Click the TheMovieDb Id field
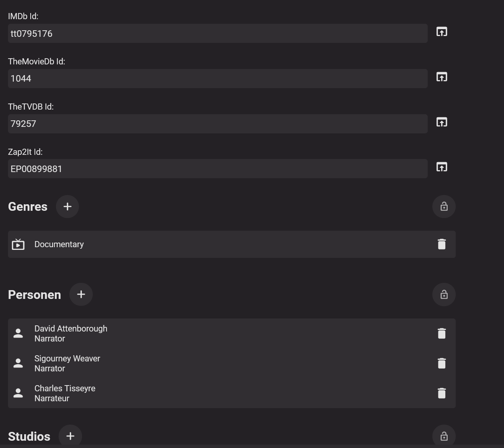 point(217,79)
